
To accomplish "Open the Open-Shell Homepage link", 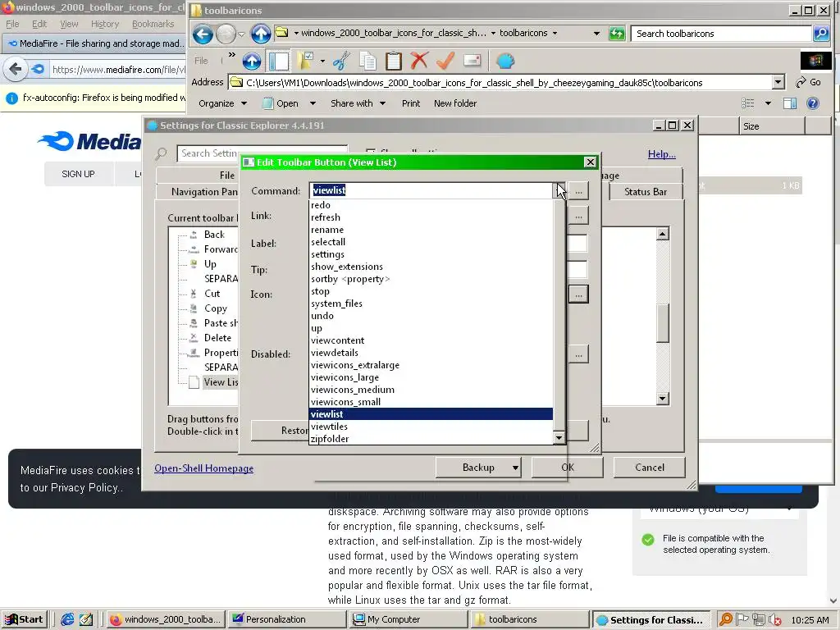I will coord(204,468).
